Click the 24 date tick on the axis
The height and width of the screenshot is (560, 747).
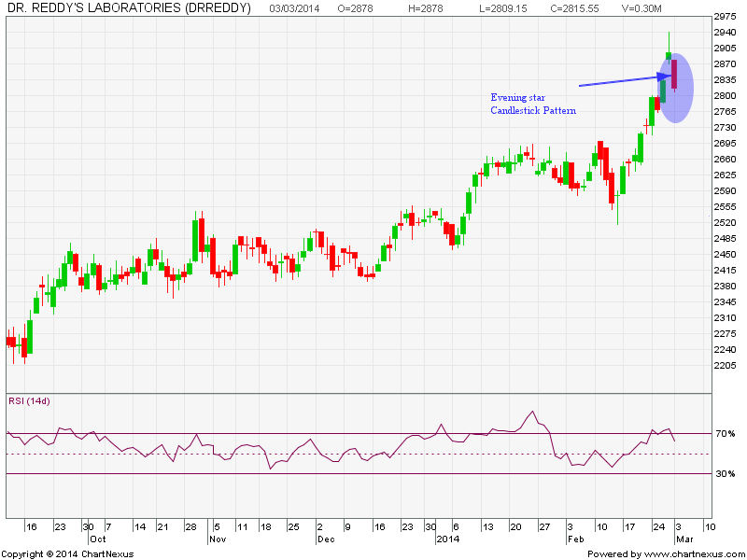point(658,527)
